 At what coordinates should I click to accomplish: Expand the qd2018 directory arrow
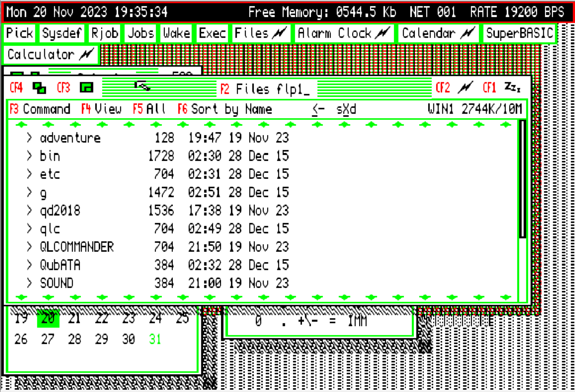click(29, 210)
